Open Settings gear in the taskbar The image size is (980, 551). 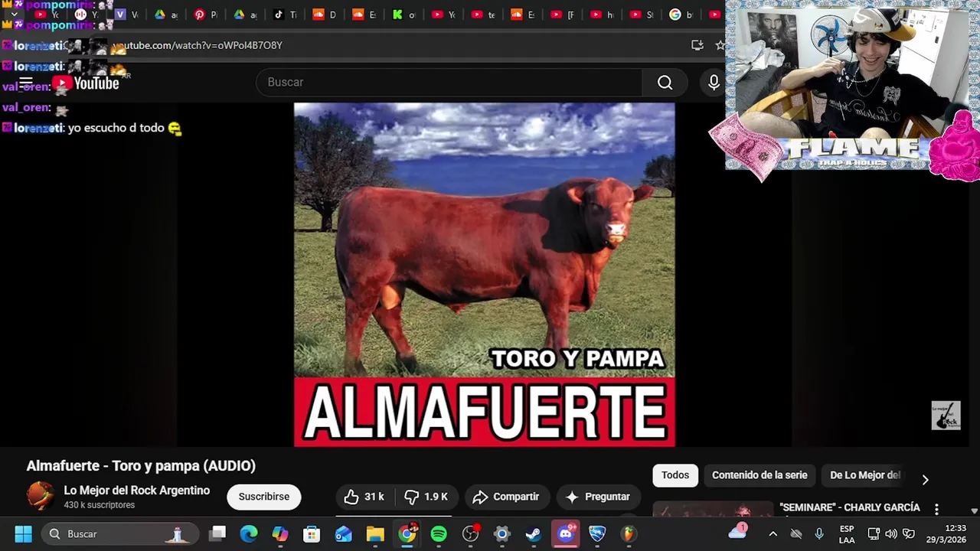tap(501, 533)
